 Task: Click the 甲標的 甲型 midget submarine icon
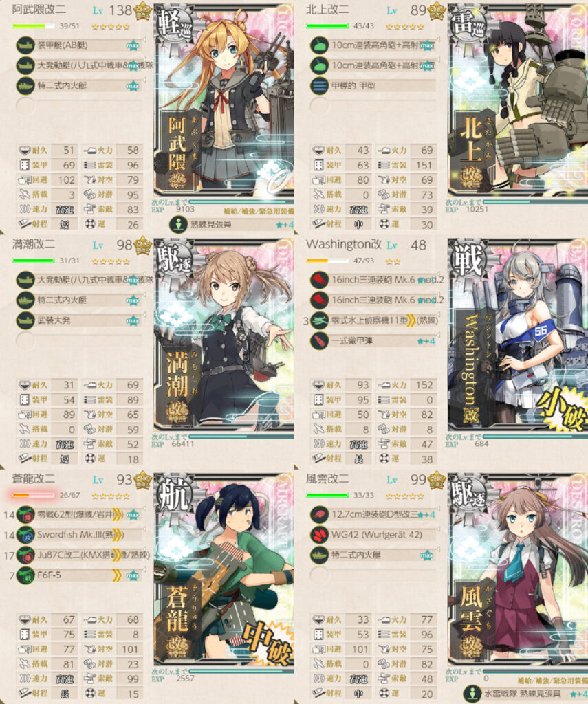pos(319,85)
